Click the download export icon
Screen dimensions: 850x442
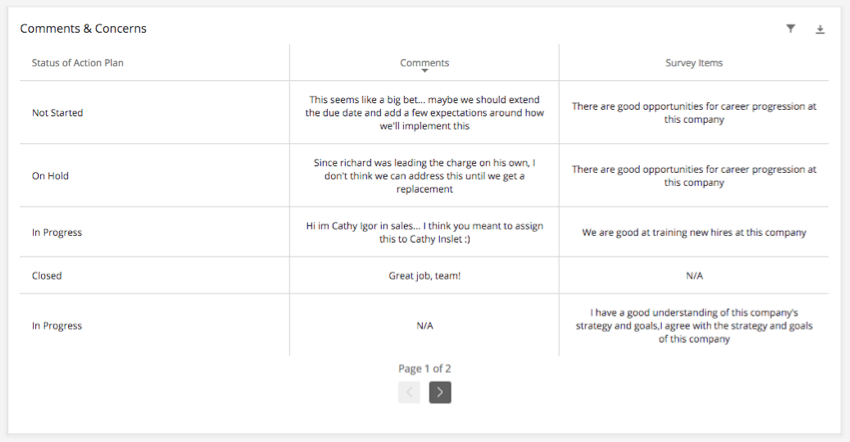click(x=820, y=30)
